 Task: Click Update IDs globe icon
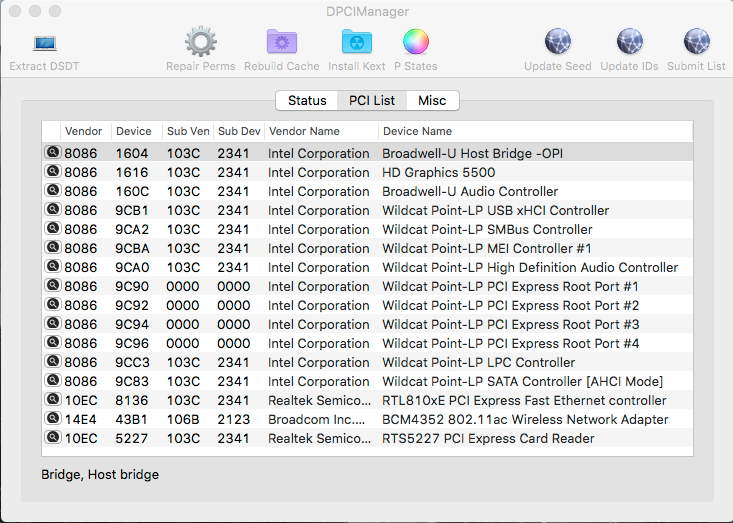point(629,42)
